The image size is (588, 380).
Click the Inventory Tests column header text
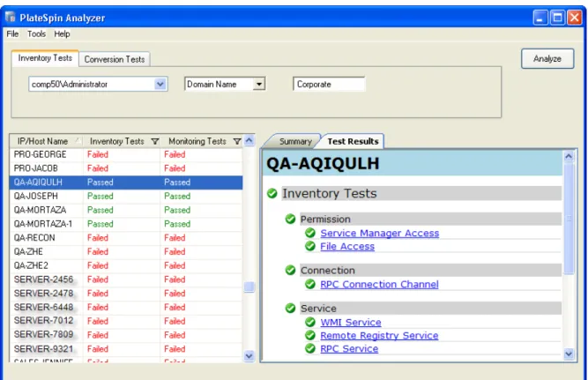click(117, 141)
